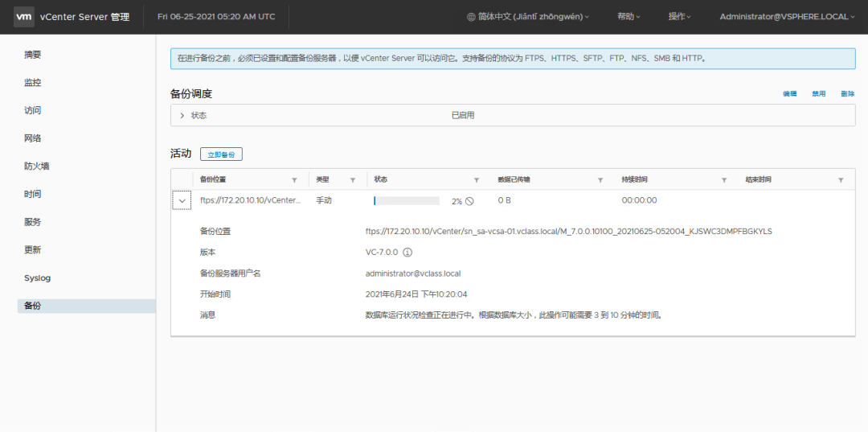Expand the 状态 row under 备份调度
Image resolution: width=868 pixels, height=432 pixels.
(182, 115)
